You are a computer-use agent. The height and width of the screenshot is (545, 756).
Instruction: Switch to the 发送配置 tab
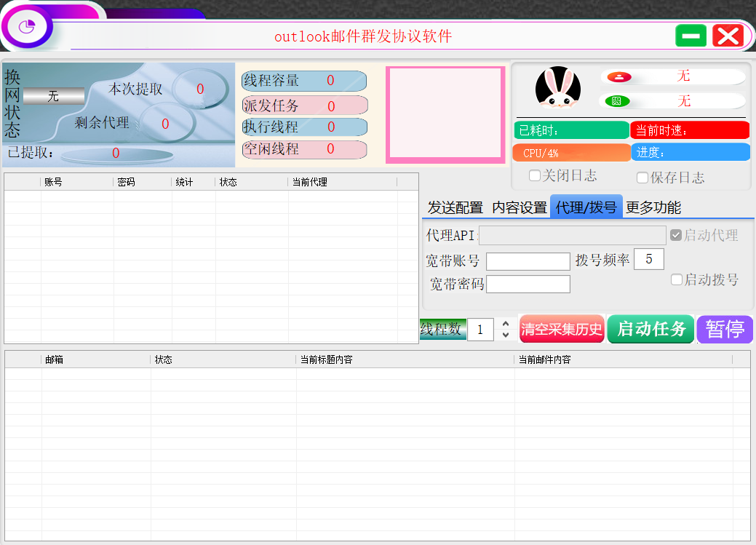point(455,207)
